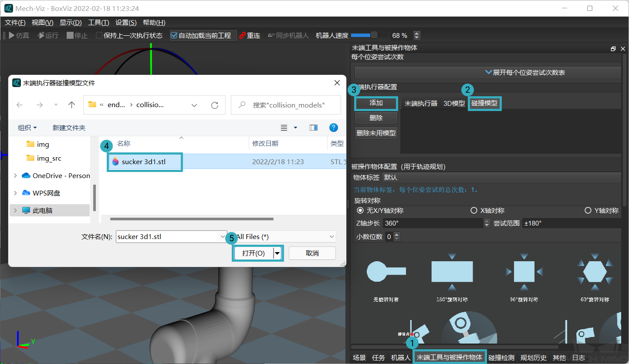Select the OneDrive cloud icon
The width and height of the screenshot is (629, 364).
pos(26,176)
